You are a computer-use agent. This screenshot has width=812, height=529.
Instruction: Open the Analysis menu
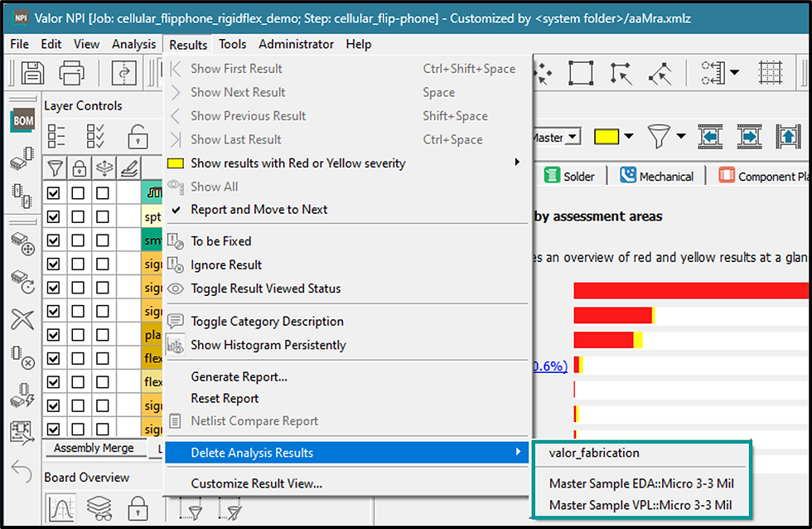click(133, 44)
